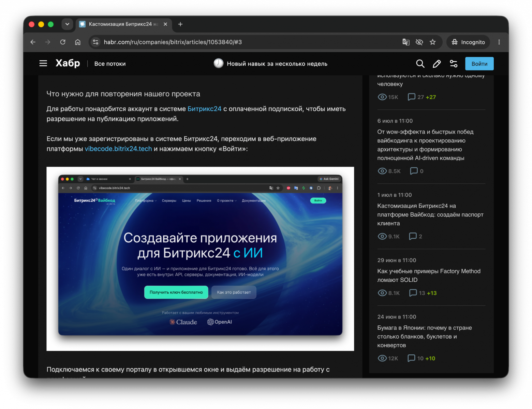The height and width of the screenshot is (409, 532).
Task: Click Цены menu item in embedded screenshot
Action: (x=186, y=201)
